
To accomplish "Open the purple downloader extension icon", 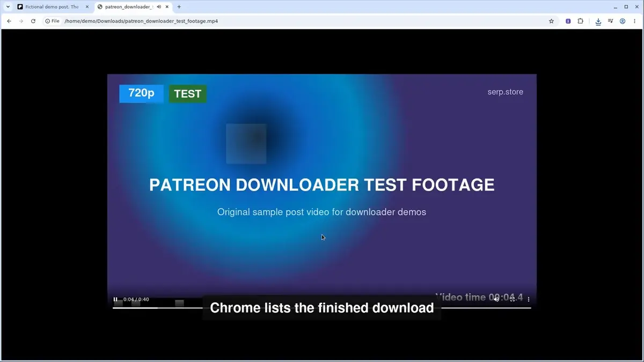I will (x=568, y=21).
